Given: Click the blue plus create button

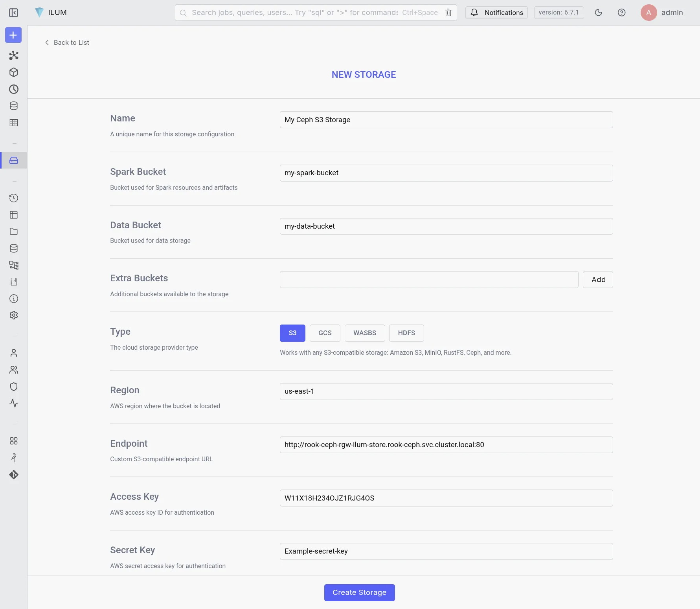Looking at the screenshot, I should point(13,35).
